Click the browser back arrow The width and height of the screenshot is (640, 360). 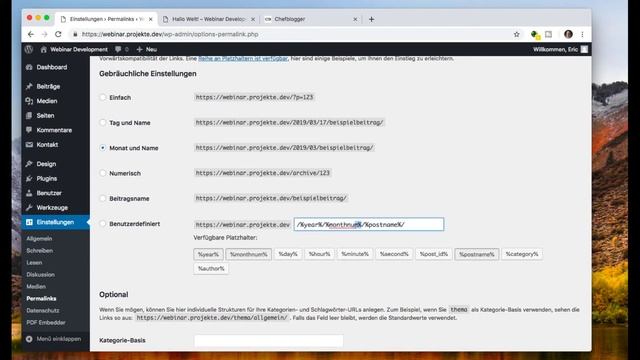coord(31,34)
